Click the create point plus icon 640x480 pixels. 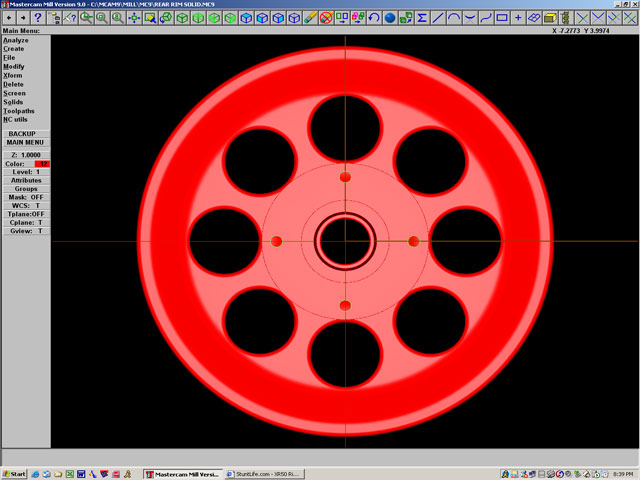pos(518,18)
